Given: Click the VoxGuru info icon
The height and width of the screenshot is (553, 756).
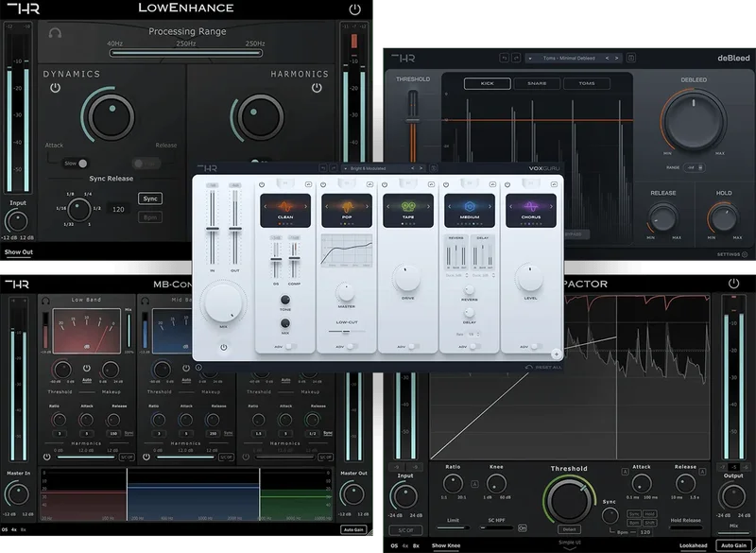Looking at the screenshot, I should [x=198, y=368].
